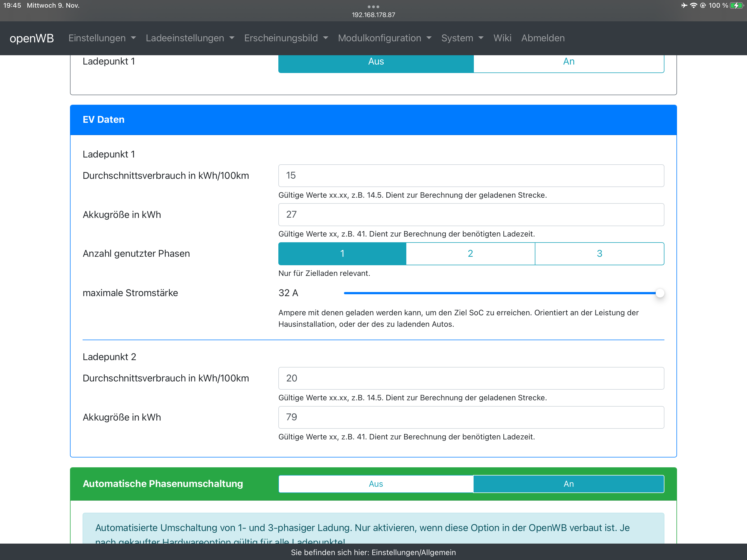This screenshot has height=560, width=747.
Task: Tap the Wi-Fi status icon
Action: click(693, 5)
